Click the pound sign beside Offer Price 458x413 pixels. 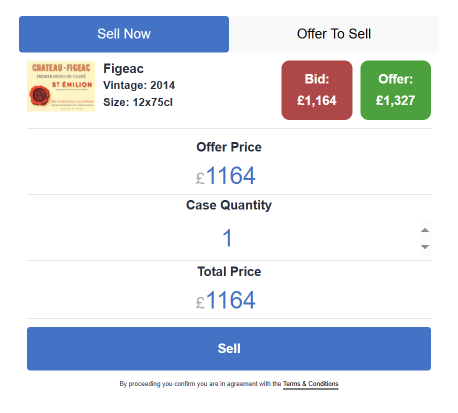coord(200,178)
